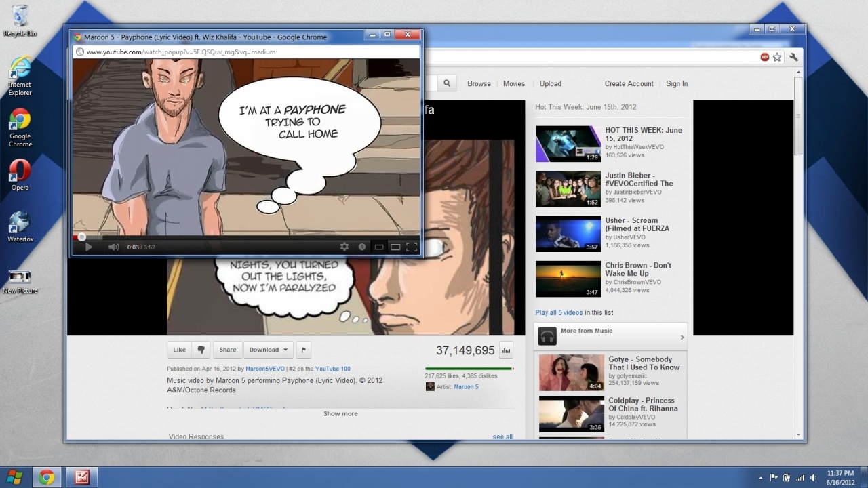Switch the popup player to small player size
Viewport: 868px width, 488px height.
coord(379,247)
